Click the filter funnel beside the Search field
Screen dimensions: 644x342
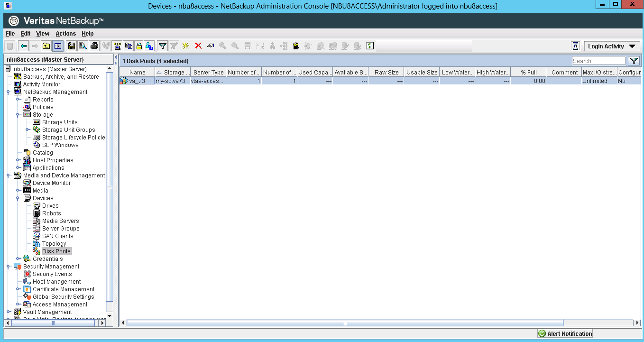coord(634,61)
